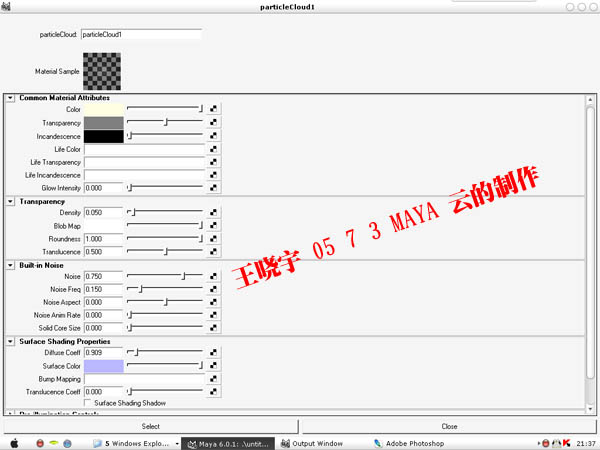Click the cream Color swatch
The height and width of the screenshot is (450, 600).
(104, 109)
